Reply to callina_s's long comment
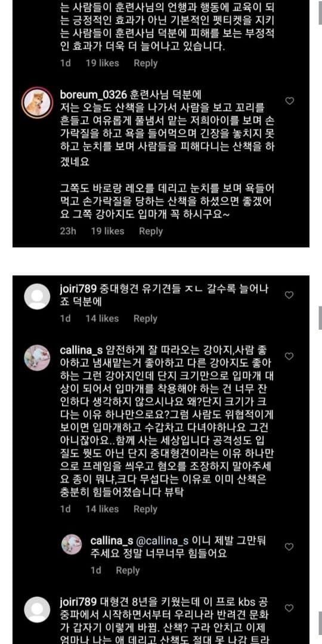 pyautogui.click(x=145, y=509)
